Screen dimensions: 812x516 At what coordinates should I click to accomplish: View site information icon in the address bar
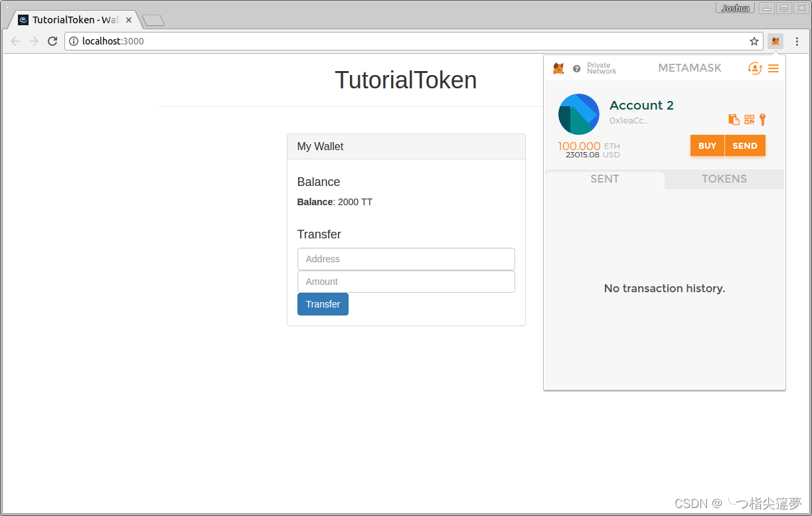pyautogui.click(x=74, y=41)
